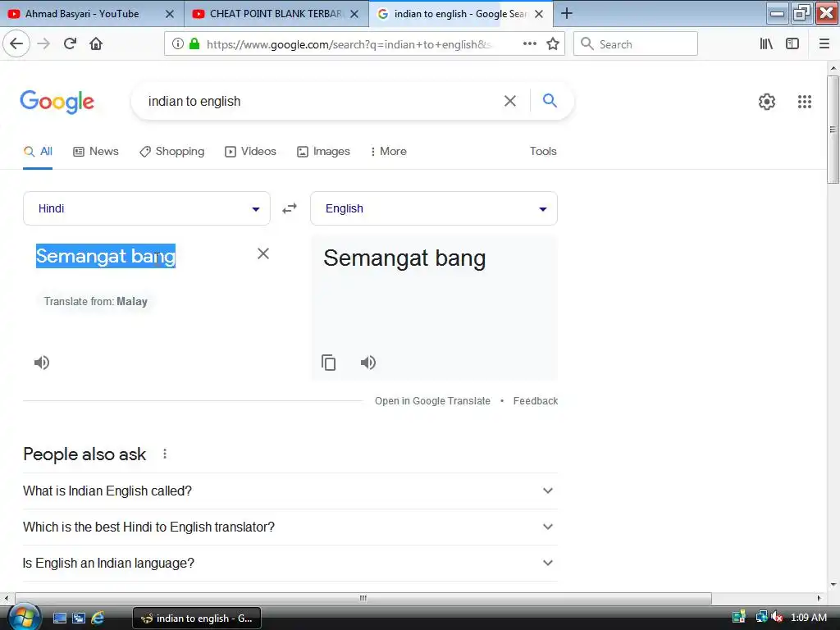Click the Firefox Search input box

click(636, 44)
